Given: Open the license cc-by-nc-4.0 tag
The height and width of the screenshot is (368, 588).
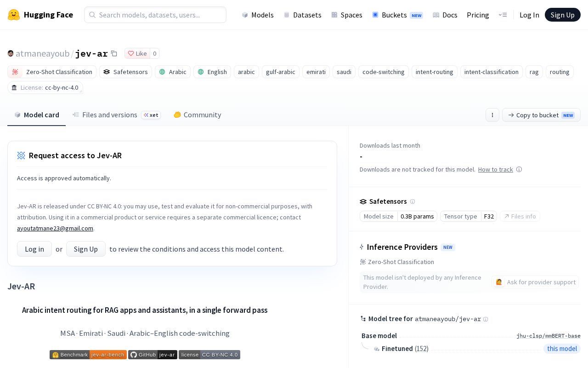Looking at the screenshot, I should click(x=45, y=87).
